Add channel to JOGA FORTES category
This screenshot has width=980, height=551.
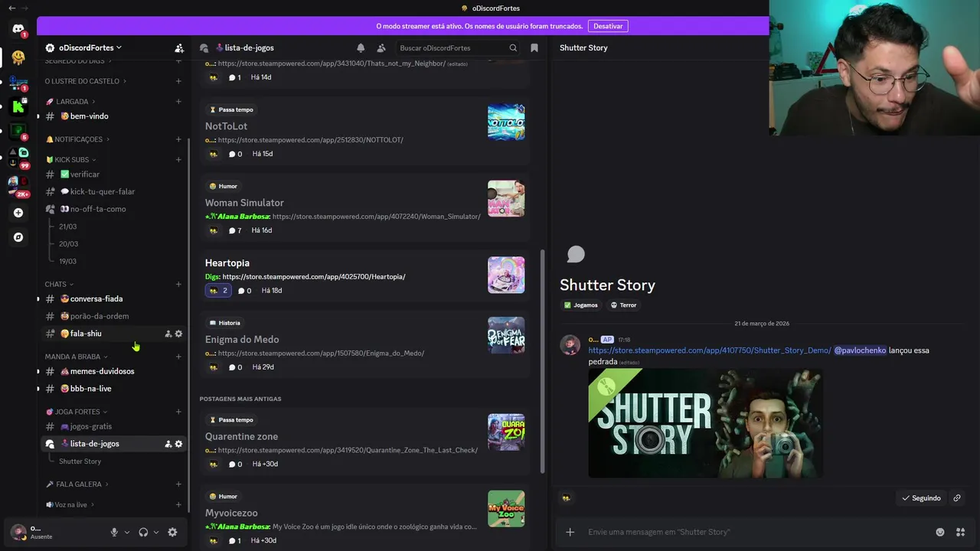178,412
